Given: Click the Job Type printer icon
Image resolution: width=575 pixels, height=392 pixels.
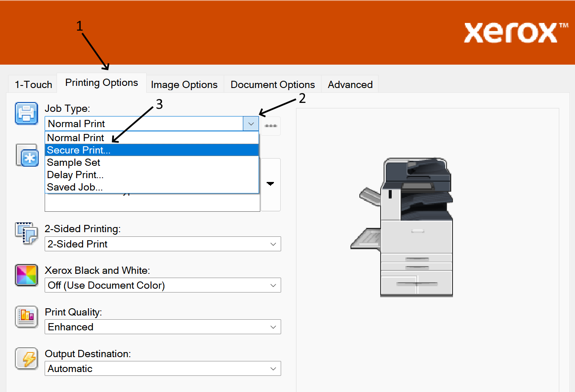Looking at the screenshot, I should (26, 114).
